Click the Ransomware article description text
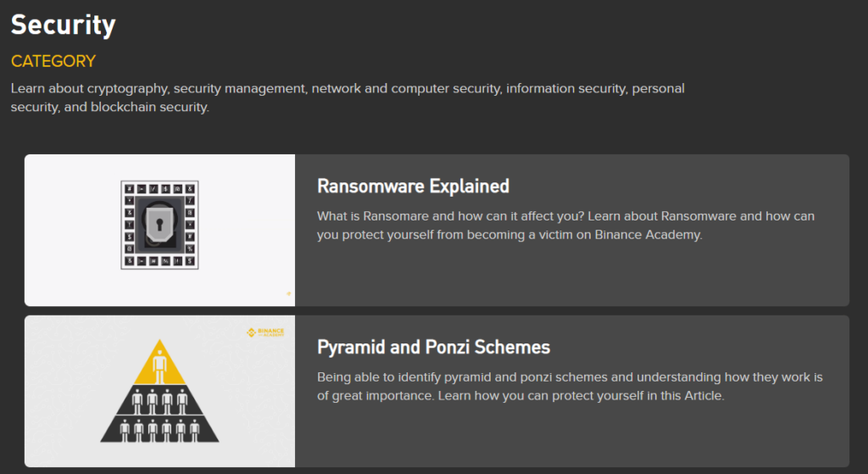868x474 pixels. point(565,226)
